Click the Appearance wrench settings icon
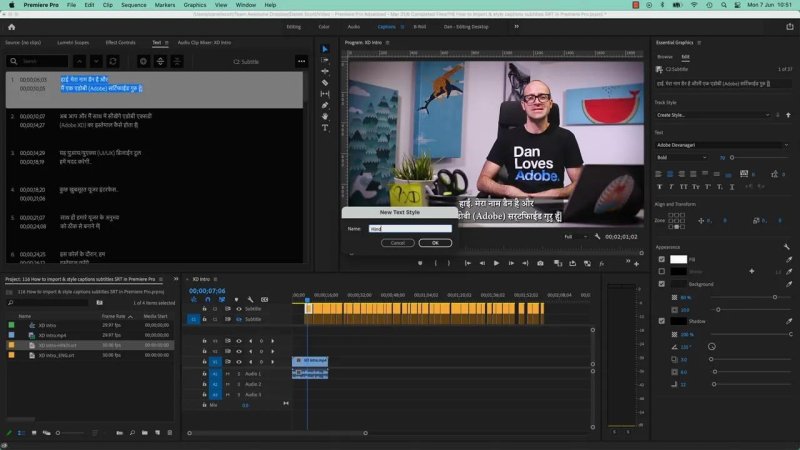 pyautogui.click(x=786, y=247)
